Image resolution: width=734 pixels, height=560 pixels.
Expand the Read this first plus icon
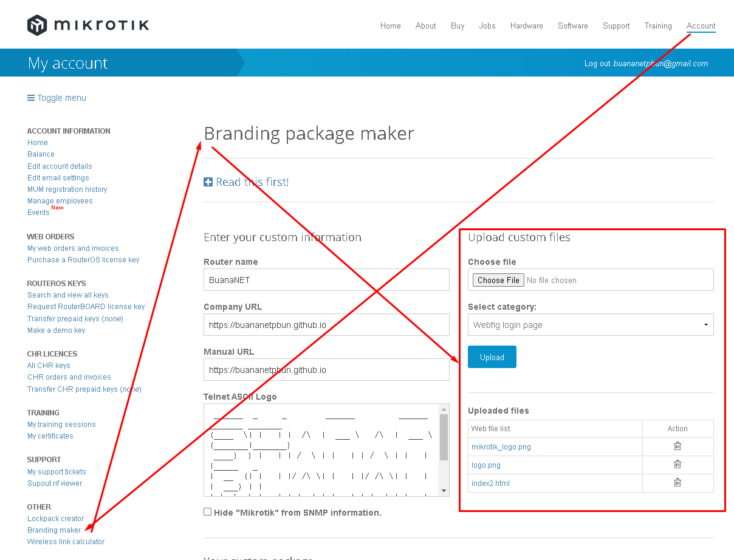click(207, 182)
